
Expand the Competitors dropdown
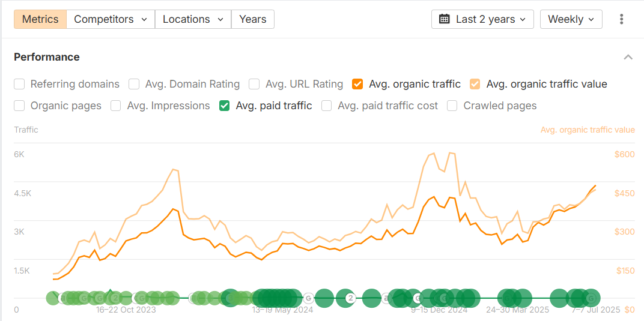coord(111,19)
